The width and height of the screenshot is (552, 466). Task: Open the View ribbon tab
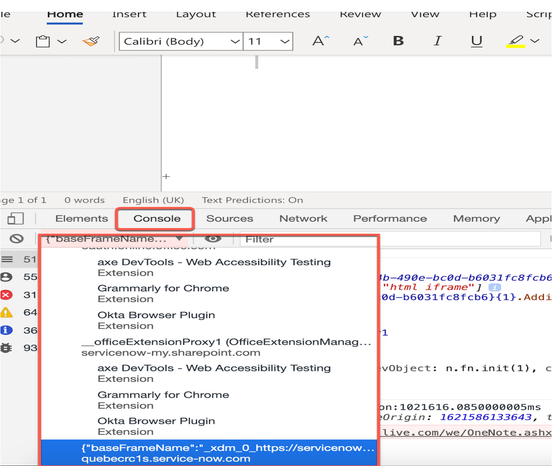click(425, 15)
